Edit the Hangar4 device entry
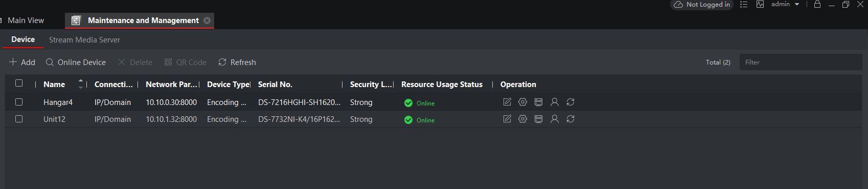The image size is (868, 189). tap(507, 102)
